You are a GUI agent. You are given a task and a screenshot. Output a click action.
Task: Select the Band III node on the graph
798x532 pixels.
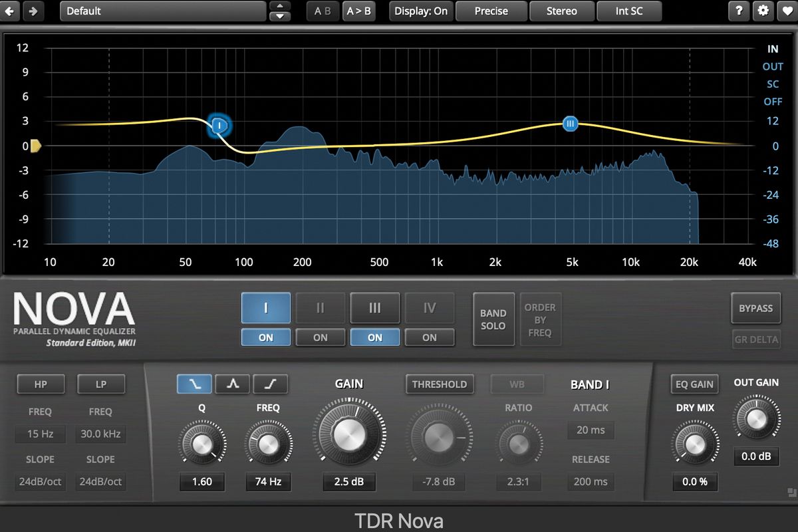tap(570, 124)
